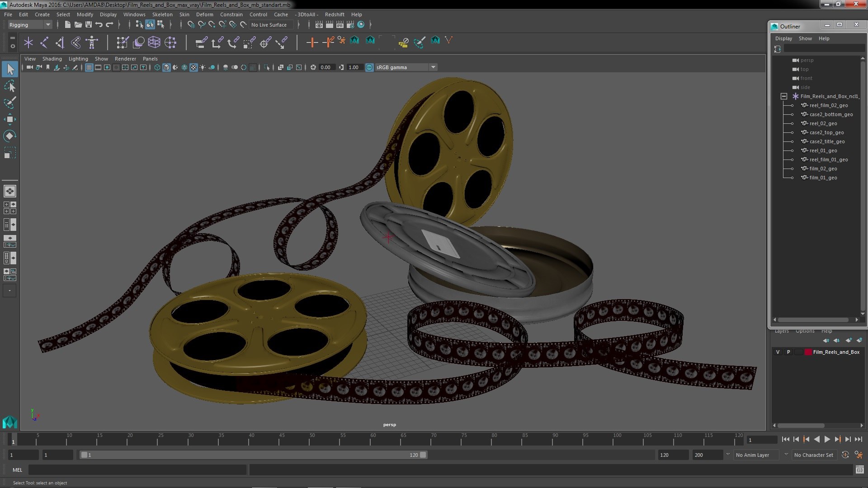Click the Save Scene icon
Viewport: 868px width, 488px height.
point(89,25)
